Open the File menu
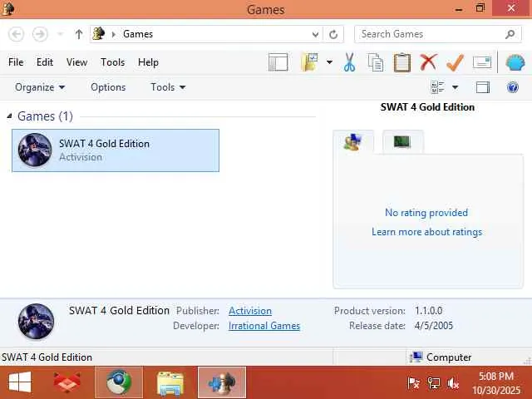Viewport: 532px width, 399px height. point(16,62)
